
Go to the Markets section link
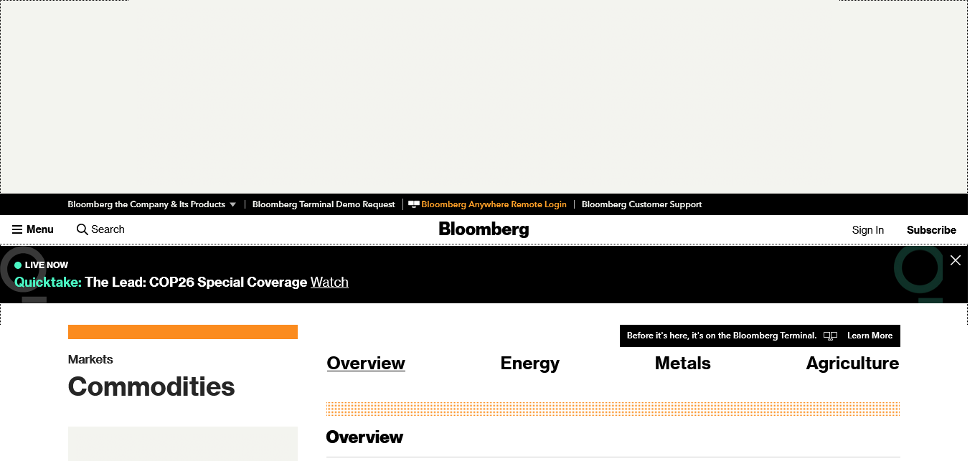point(90,359)
